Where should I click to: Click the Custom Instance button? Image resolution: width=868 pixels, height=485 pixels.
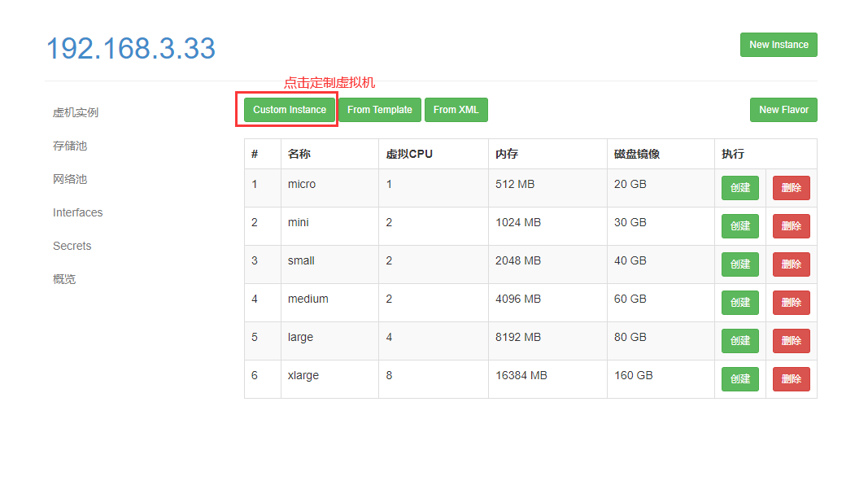[289, 110]
